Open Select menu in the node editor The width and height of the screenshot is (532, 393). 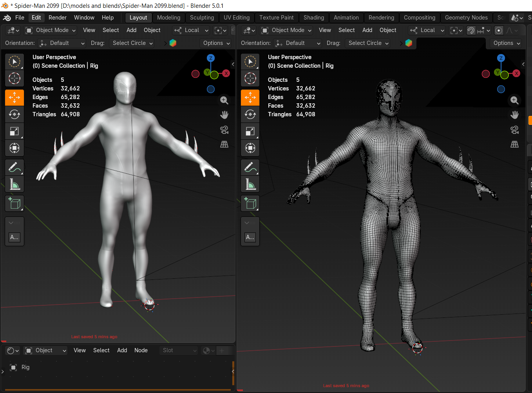point(101,350)
